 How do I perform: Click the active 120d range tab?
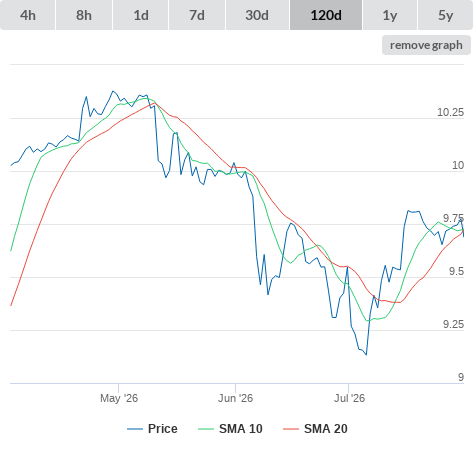326,15
